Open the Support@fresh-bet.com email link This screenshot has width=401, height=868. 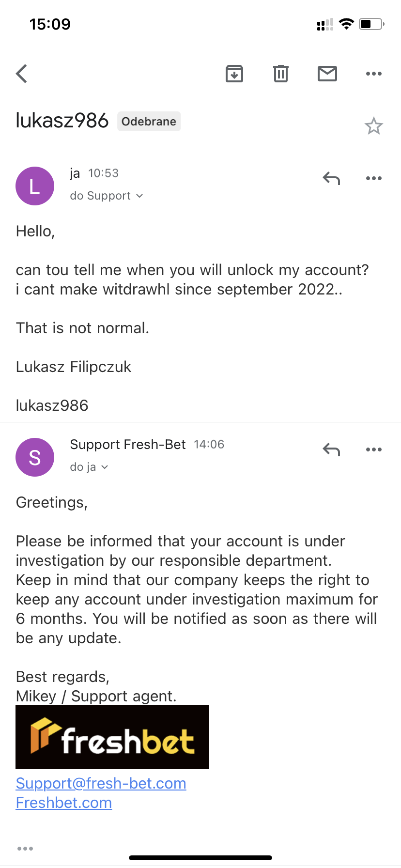click(x=101, y=783)
